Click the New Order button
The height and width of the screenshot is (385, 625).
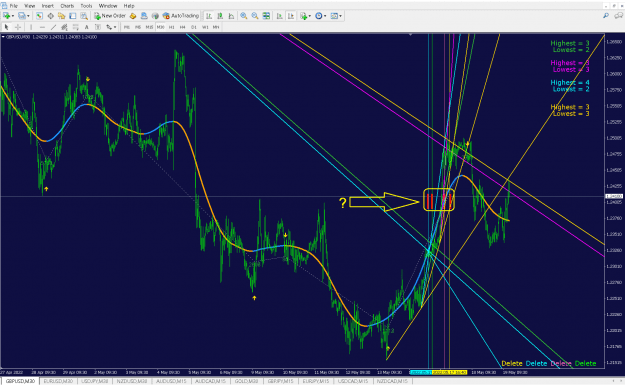pos(110,16)
